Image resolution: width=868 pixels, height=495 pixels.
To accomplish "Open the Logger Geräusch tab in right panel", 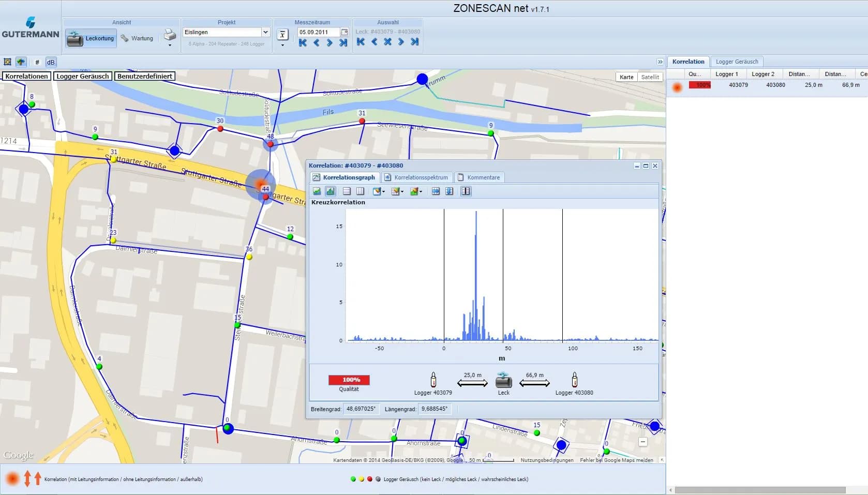I will tap(737, 62).
